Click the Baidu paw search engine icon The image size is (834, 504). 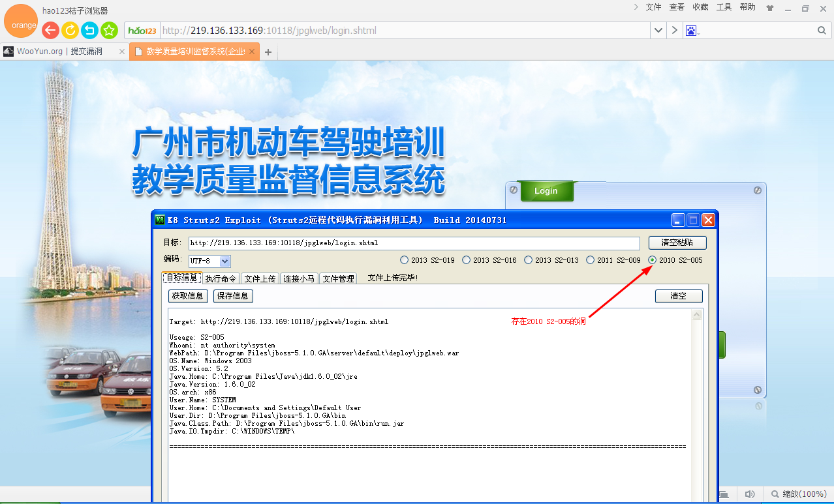(x=691, y=31)
